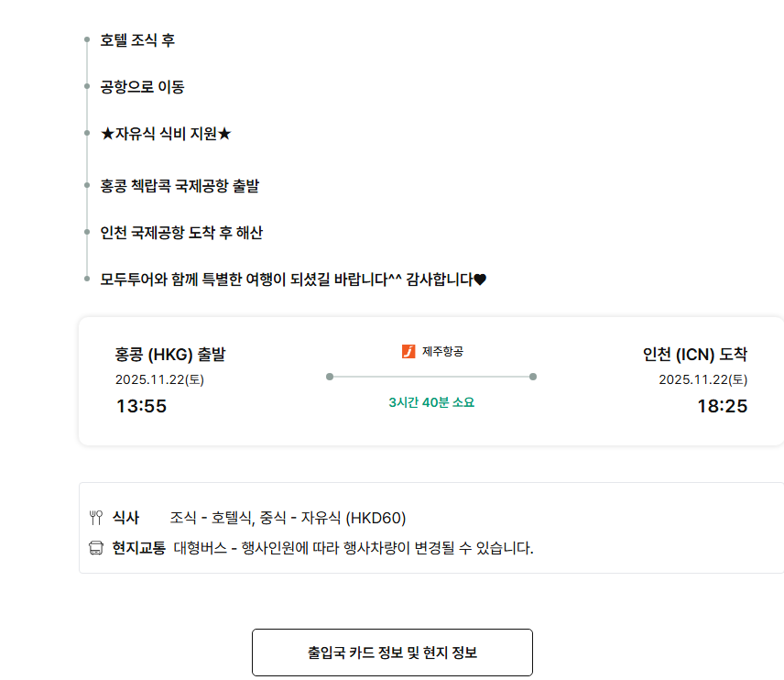
Task: Click the 18:25 arrival time
Action: (x=722, y=406)
